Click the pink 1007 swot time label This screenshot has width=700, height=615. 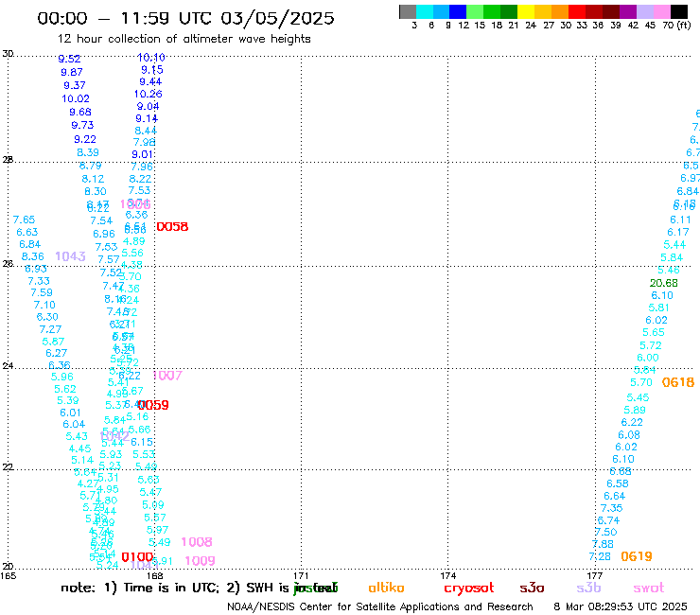(x=167, y=376)
